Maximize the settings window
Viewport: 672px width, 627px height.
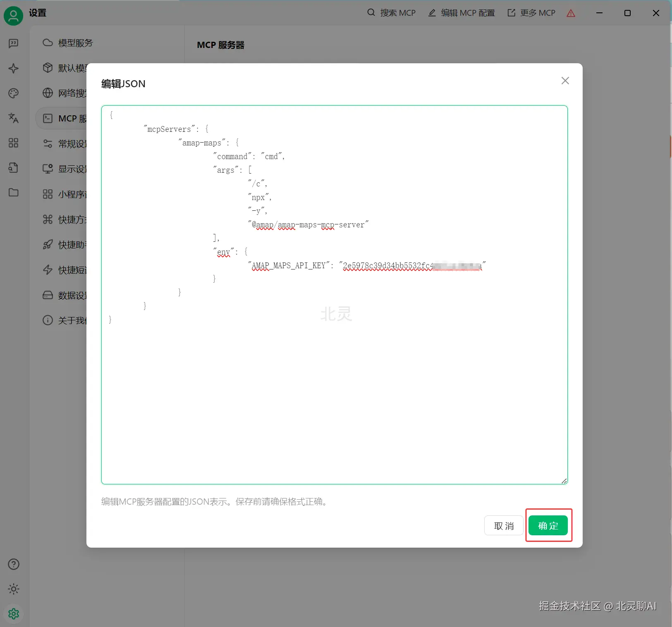tap(627, 13)
